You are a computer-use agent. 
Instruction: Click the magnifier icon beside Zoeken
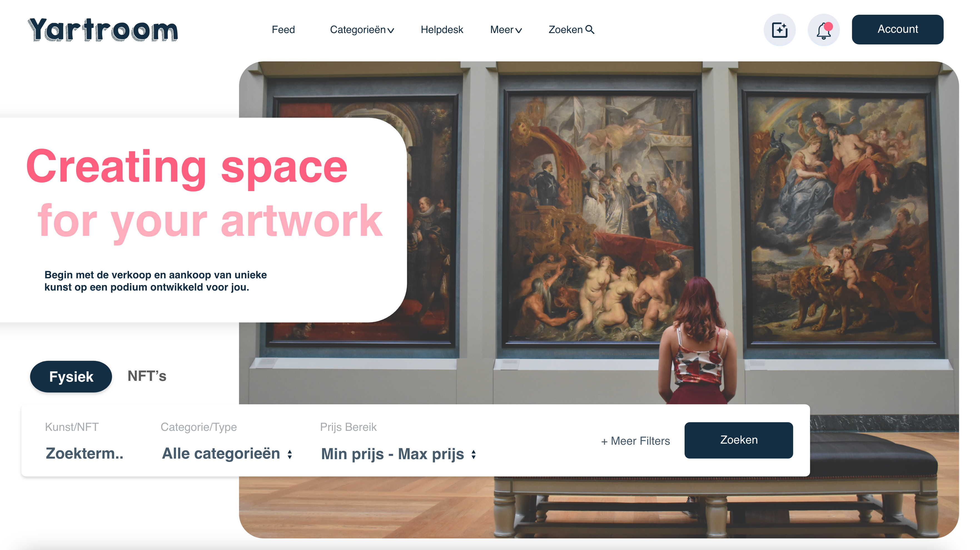(590, 29)
